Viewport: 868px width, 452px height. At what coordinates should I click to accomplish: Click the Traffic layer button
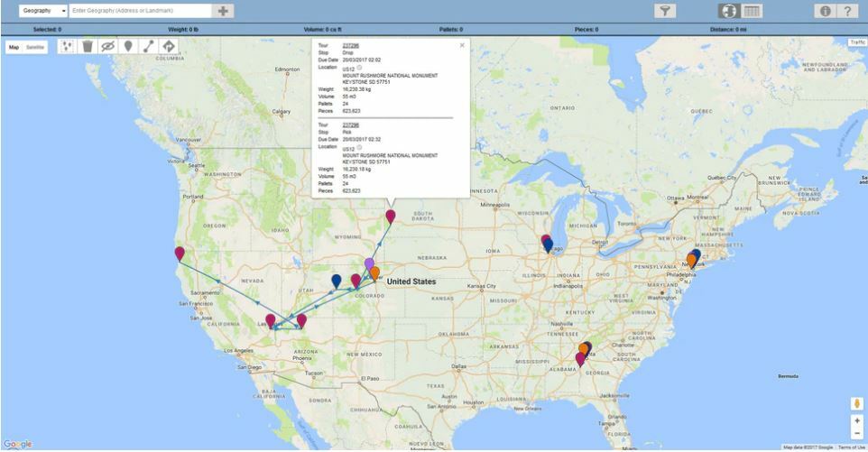pos(856,42)
